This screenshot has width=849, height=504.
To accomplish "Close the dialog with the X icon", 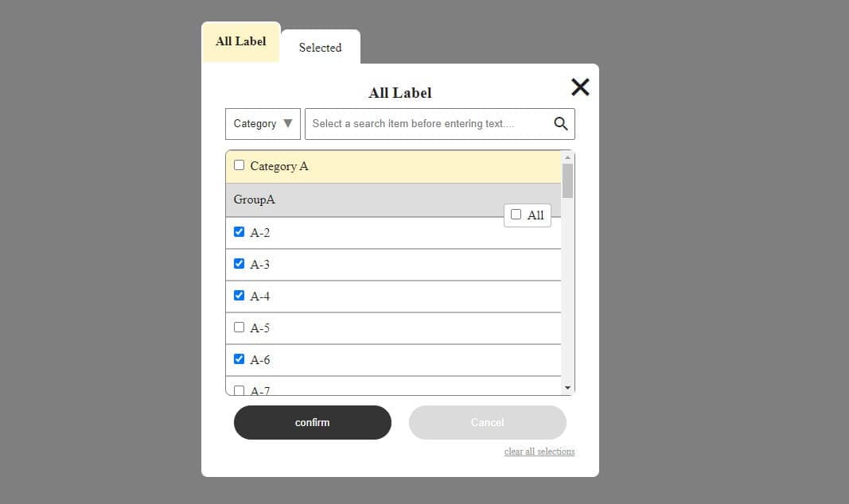I will 580,87.
